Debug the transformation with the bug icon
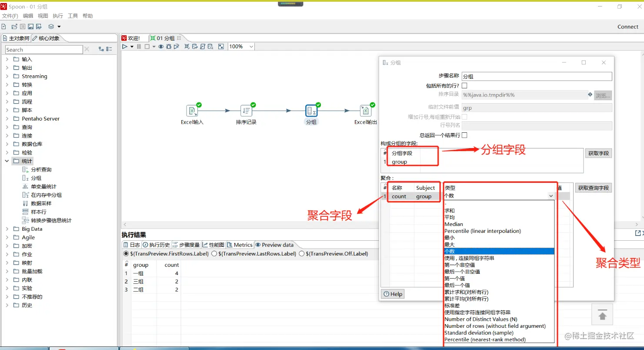Viewport: 644px width, 350px height. (169, 47)
